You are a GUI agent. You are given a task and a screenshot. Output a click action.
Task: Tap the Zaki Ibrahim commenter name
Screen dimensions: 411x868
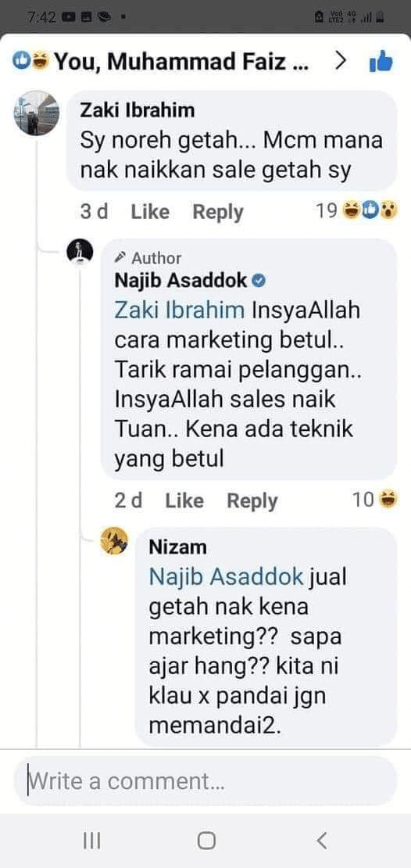[x=138, y=110]
